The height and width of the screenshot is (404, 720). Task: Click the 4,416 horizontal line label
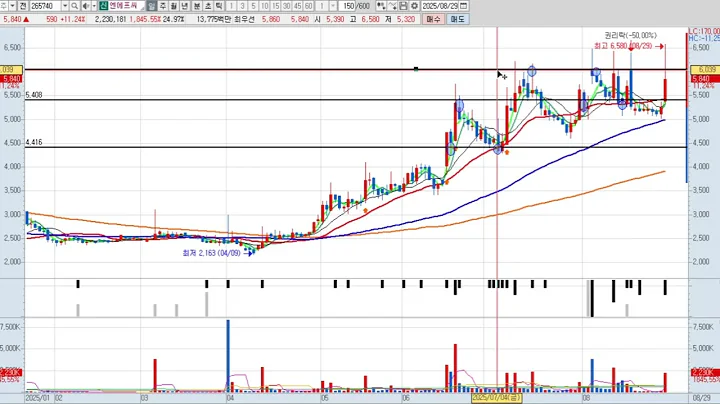coord(34,142)
